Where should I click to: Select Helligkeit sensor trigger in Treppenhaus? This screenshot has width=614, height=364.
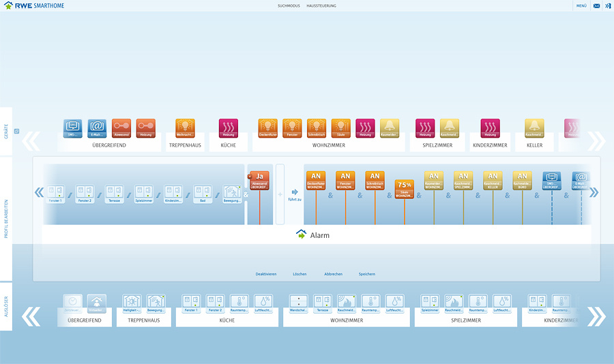pyautogui.click(x=132, y=304)
